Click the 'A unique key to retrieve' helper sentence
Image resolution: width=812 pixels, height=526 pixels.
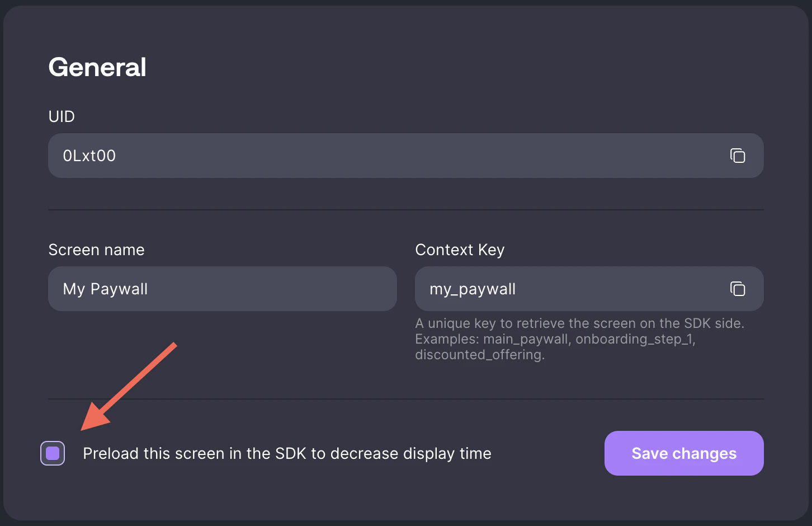(579, 323)
